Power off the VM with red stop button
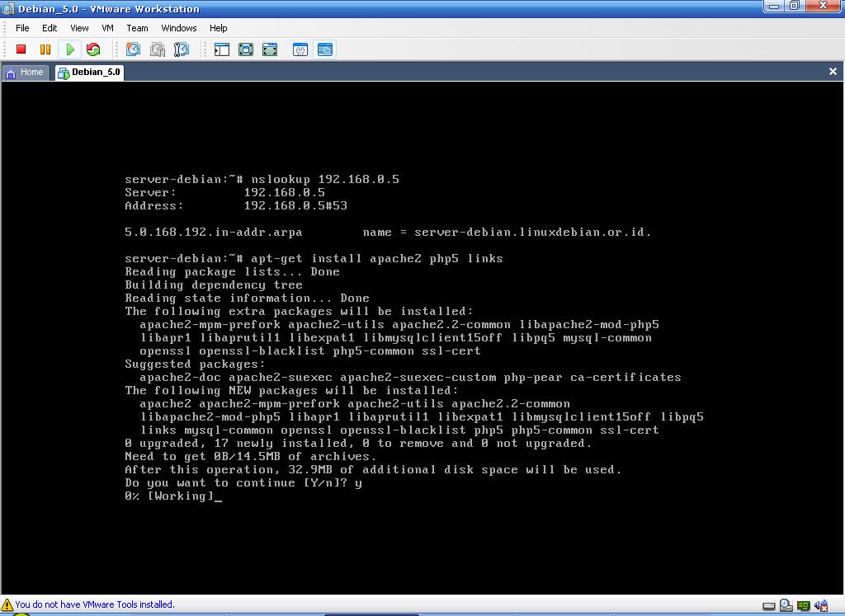Screen dimensions: 845x616 coord(21,49)
